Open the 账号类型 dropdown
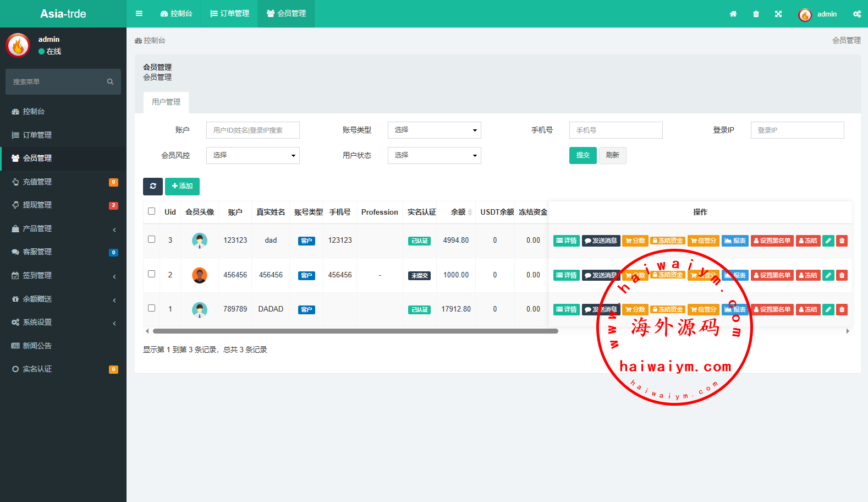Viewport: 868px width, 502px height. tap(435, 130)
